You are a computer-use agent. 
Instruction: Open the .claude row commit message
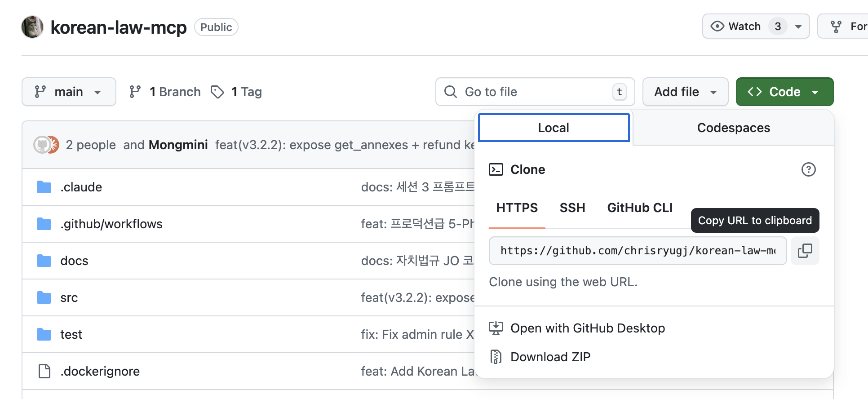[x=418, y=187]
